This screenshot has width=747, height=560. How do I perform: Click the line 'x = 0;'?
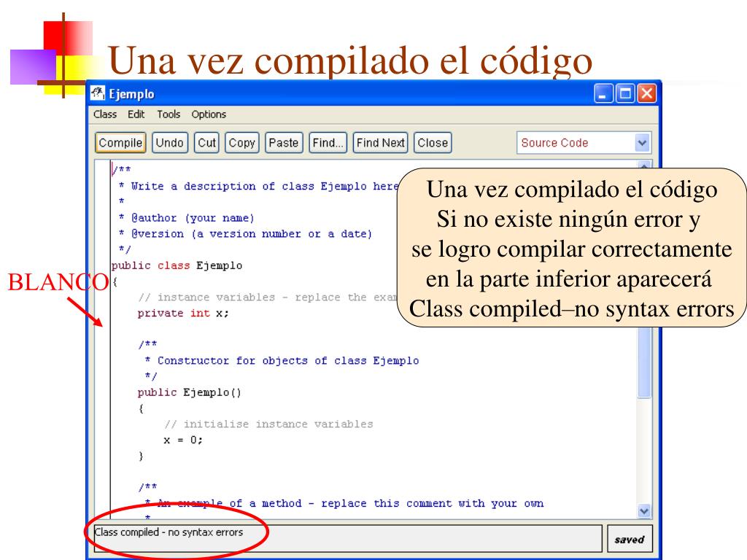[x=183, y=440]
